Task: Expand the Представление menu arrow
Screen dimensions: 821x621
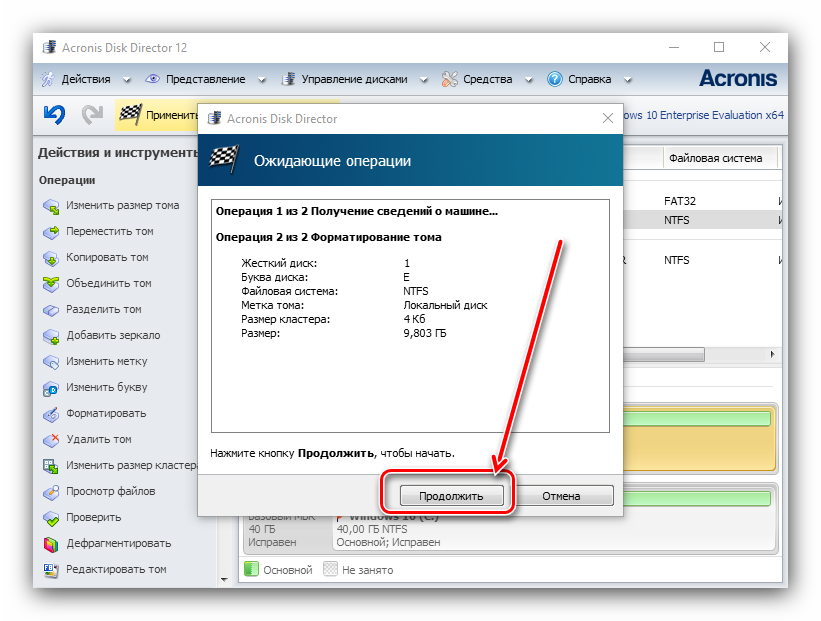Action: pyautogui.click(x=261, y=80)
